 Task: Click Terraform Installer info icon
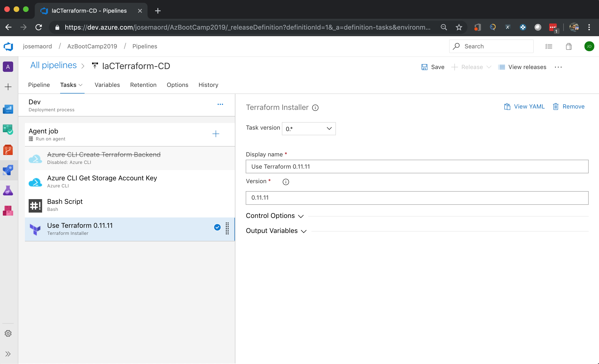(x=315, y=108)
